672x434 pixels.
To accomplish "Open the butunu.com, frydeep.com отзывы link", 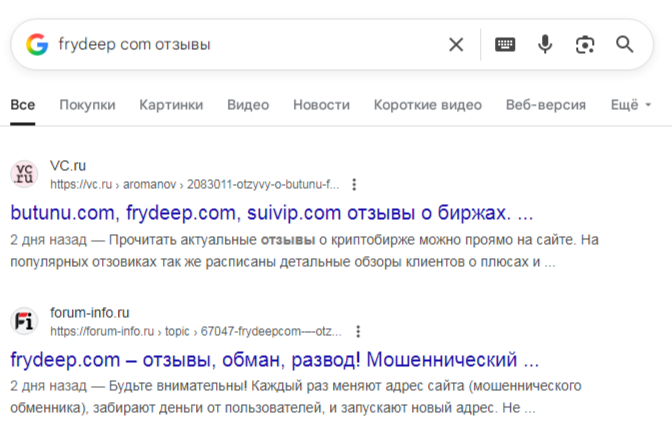I will (272, 213).
